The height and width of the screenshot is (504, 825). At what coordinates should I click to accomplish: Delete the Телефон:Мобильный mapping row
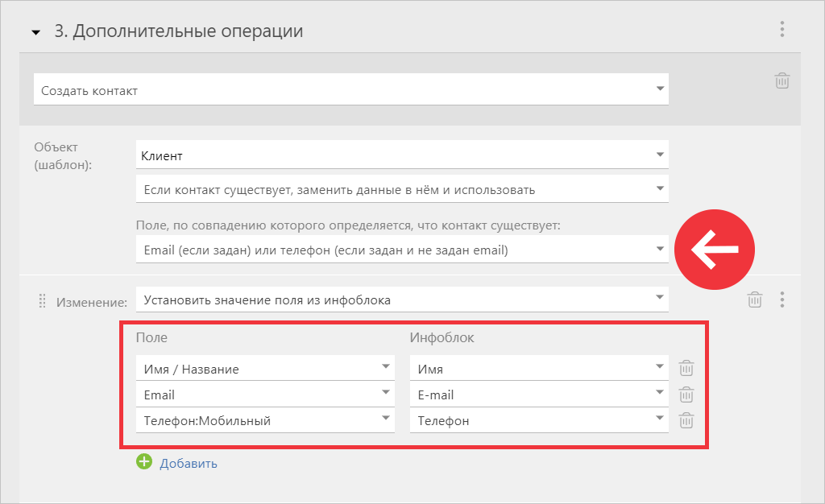(x=686, y=420)
